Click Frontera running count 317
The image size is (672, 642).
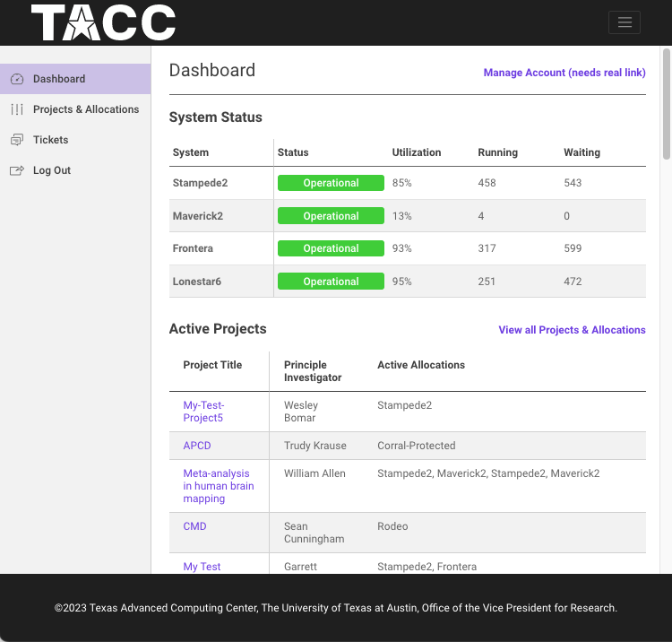[x=487, y=248]
